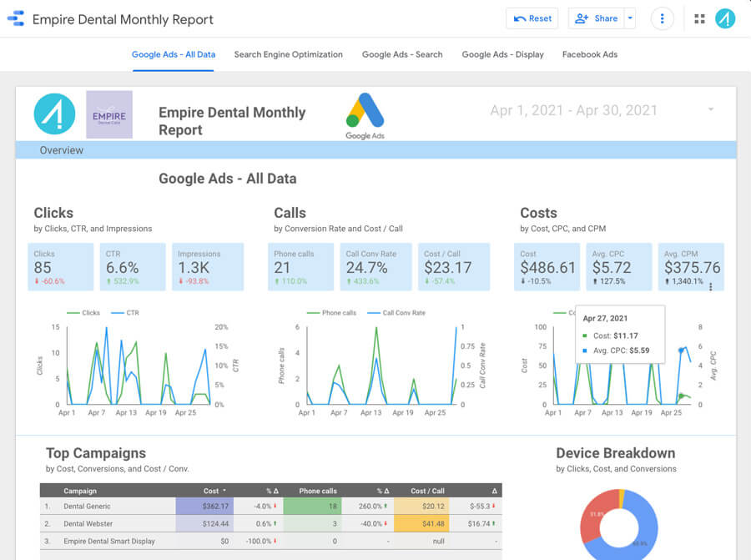This screenshot has height=560, width=751.
Task: Expand the date range dropdown arrow
Action: 711,109
